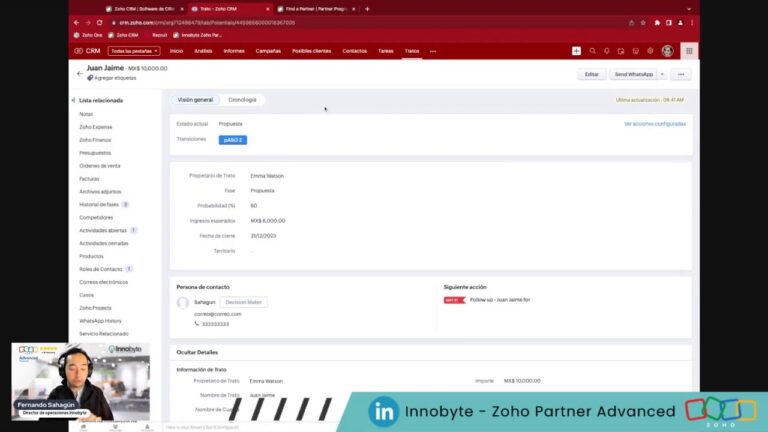The width and height of the screenshot is (768, 432).
Task: Click the Send WhatsApp button
Action: point(634,74)
